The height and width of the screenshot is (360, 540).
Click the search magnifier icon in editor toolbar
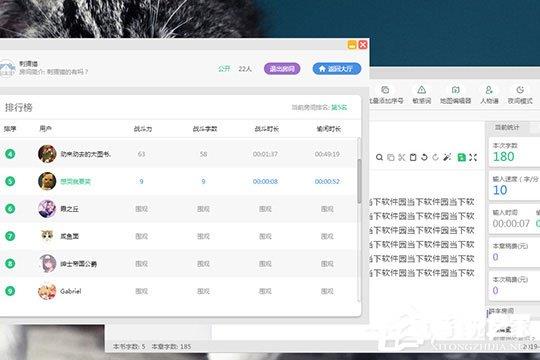[379, 157]
